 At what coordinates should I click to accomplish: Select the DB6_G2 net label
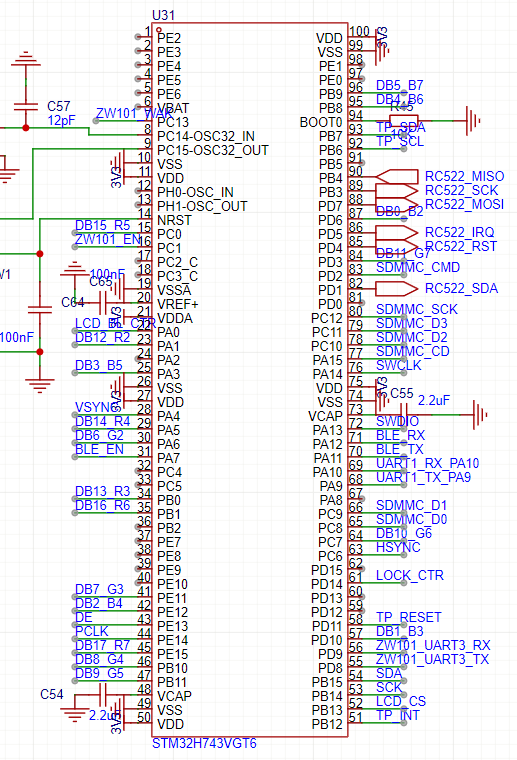coord(99,435)
